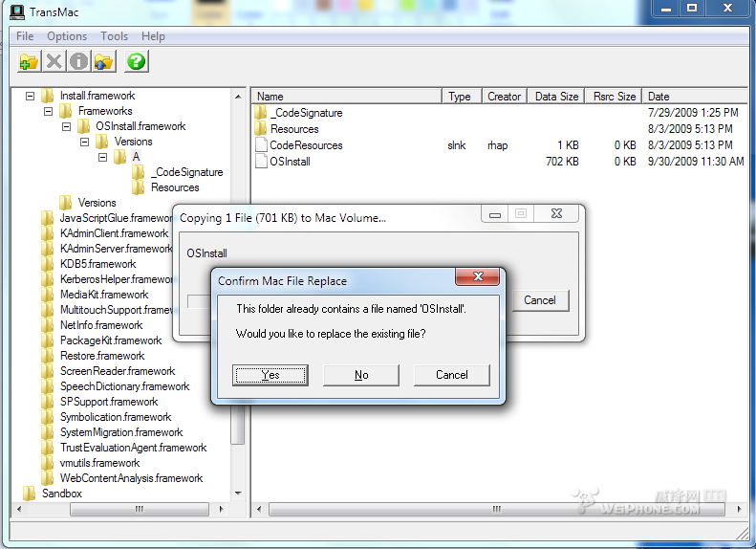Confirm replacement by clicking Yes
Screen dimensions: 756x549
270,375
